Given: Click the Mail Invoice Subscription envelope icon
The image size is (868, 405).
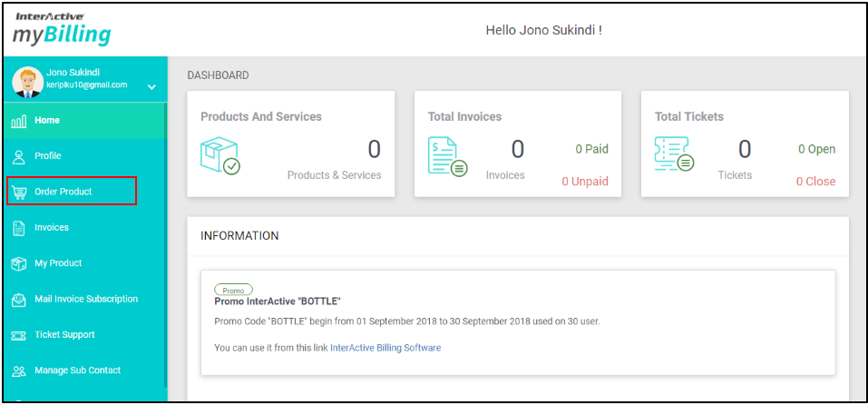Looking at the screenshot, I should 19,299.
